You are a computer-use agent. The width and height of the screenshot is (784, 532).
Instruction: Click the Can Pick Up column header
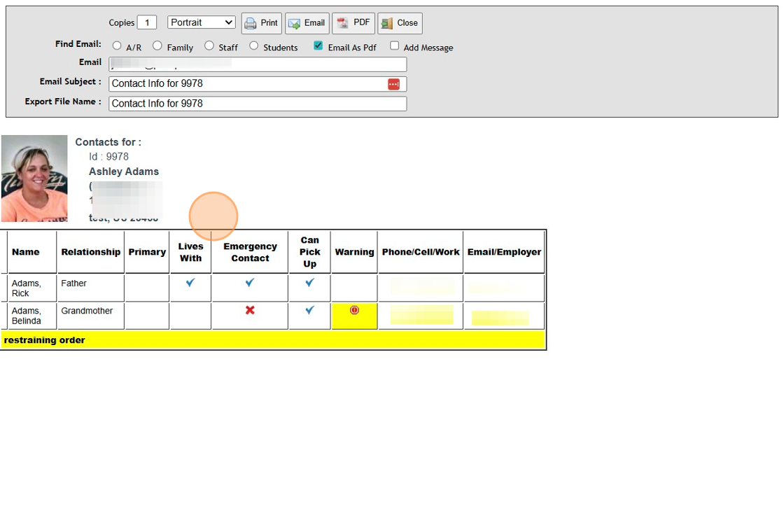[x=310, y=252]
